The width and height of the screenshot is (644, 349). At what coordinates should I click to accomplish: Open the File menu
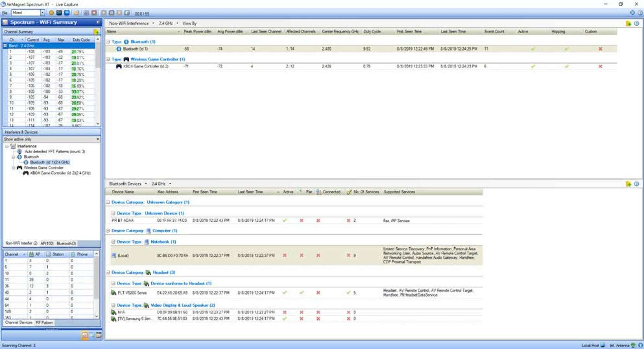point(4,13)
